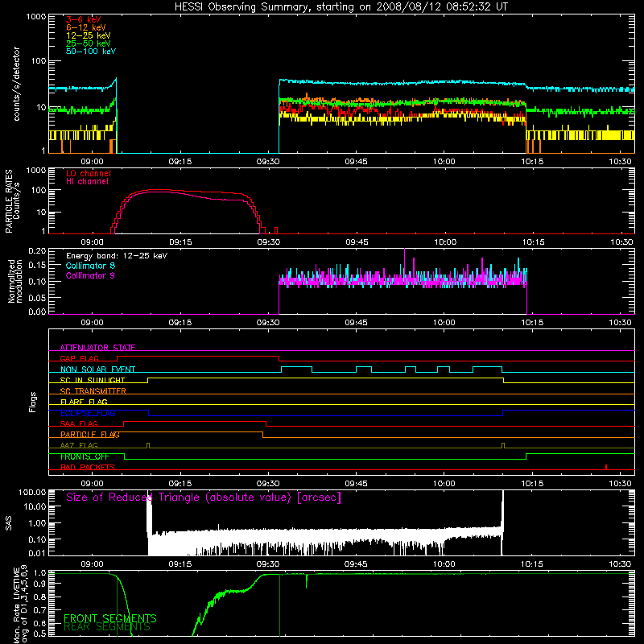
Task: Select the red 3-6 keV legend label
Action: point(84,19)
